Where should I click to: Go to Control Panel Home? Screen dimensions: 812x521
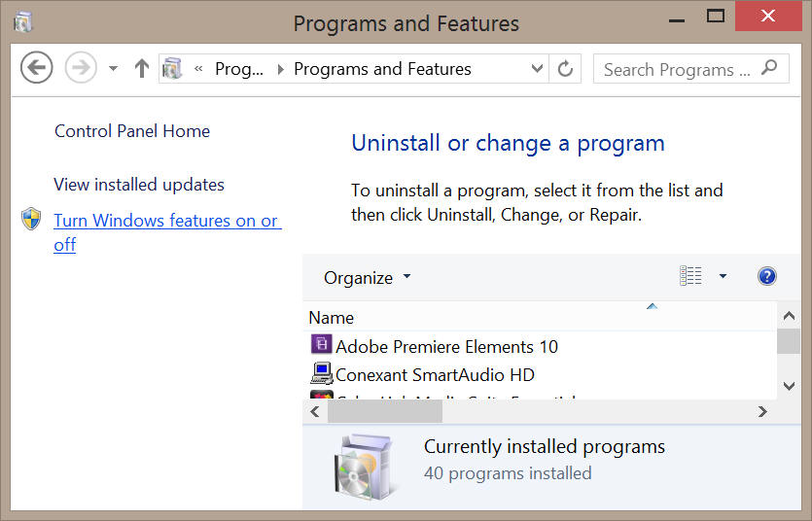(x=132, y=131)
